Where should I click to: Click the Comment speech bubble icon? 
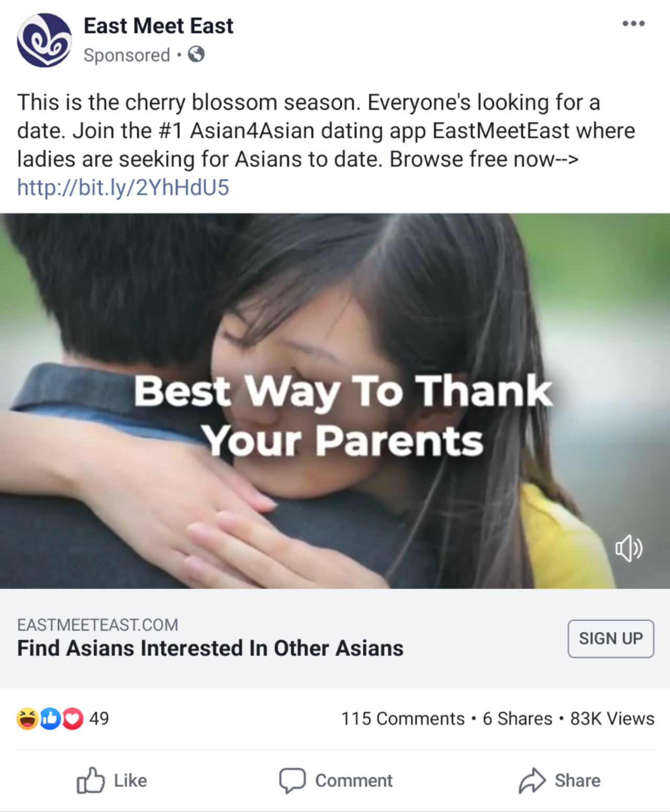click(x=293, y=781)
